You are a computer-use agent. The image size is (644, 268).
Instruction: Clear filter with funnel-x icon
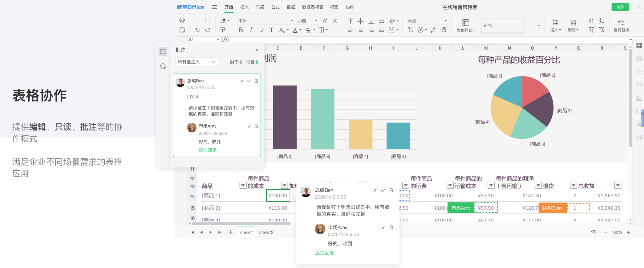pos(602,30)
